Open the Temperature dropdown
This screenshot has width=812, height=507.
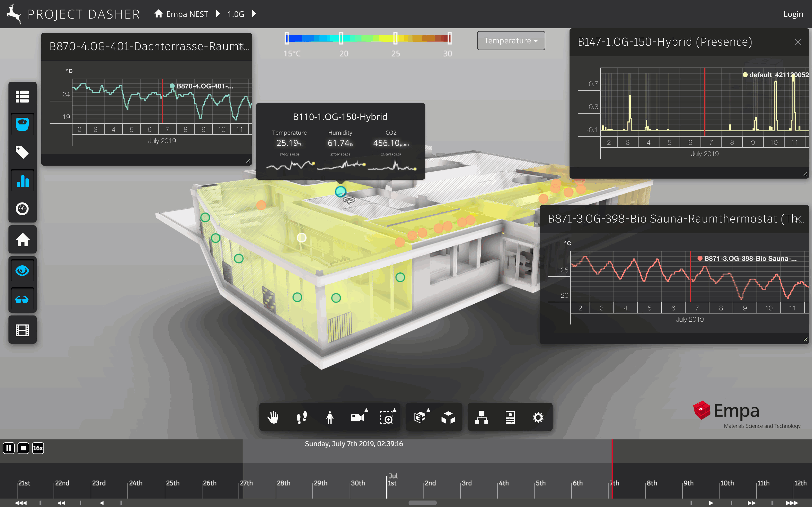(x=511, y=41)
